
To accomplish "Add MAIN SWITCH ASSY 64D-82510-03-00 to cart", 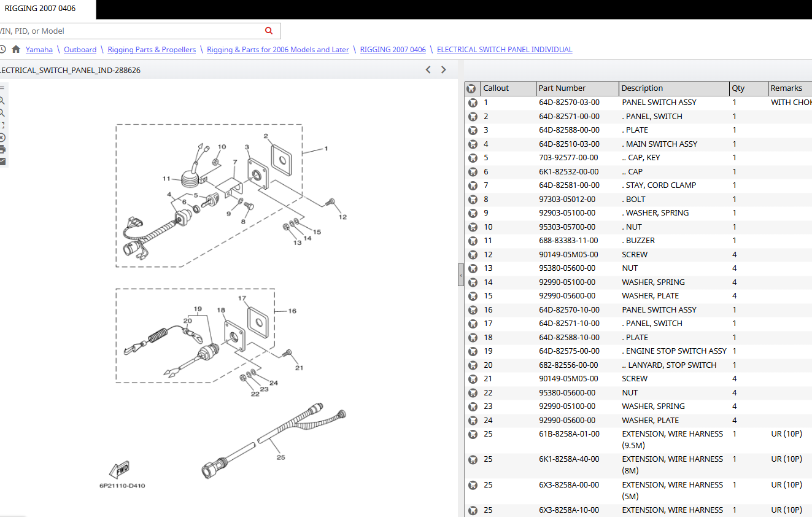I will 473,144.
